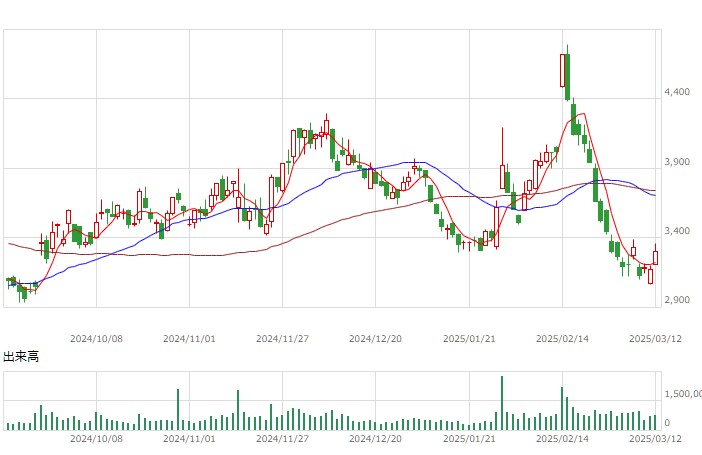Click the last candlestick on the chart
702x455 pixels.
[655, 255]
